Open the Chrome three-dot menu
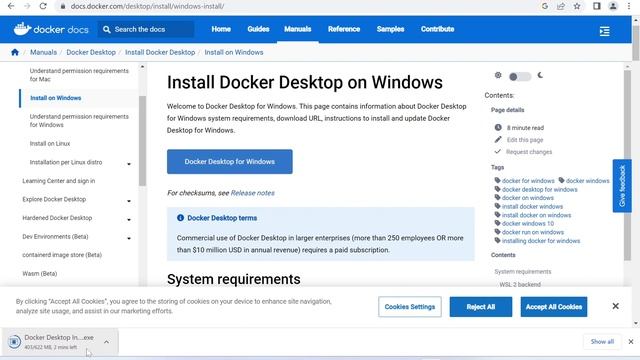Screen dimensions: 640x360 pos(629,6)
